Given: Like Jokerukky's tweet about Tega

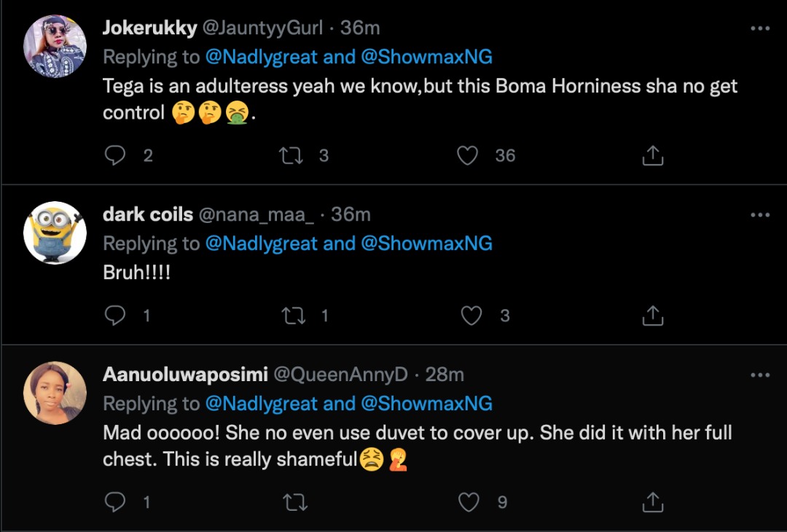Looking at the screenshot, I should (467, 155).
